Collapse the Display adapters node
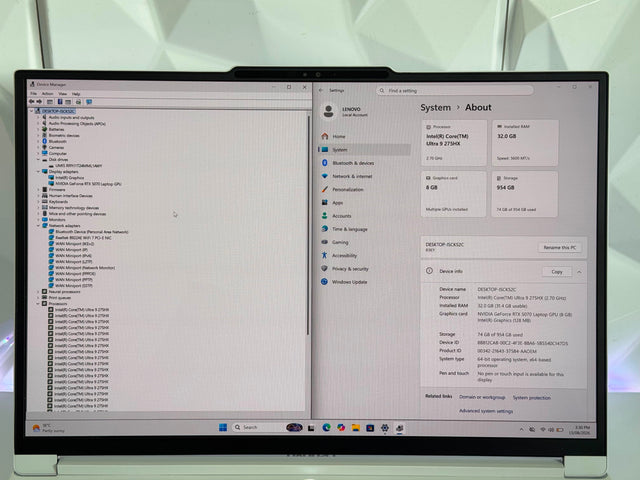Image resolution: width=640 pixels, height=480 pixels. [x=39, y=171]
